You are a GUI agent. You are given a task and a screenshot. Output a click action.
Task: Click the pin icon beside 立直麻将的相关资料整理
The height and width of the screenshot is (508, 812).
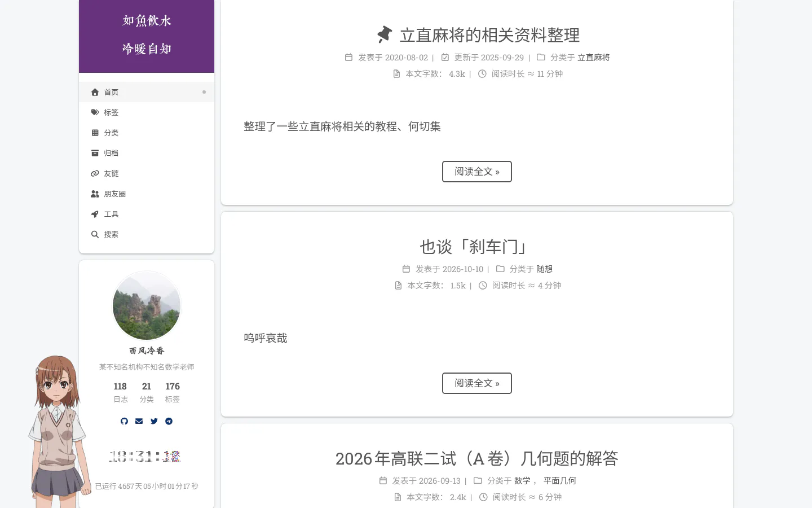[x=385, y=34]
